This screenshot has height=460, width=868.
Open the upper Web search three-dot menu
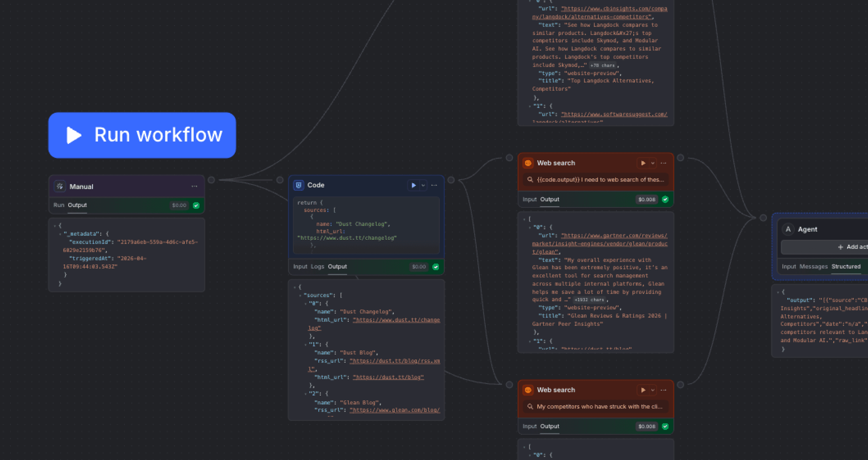tap(663, 163)
